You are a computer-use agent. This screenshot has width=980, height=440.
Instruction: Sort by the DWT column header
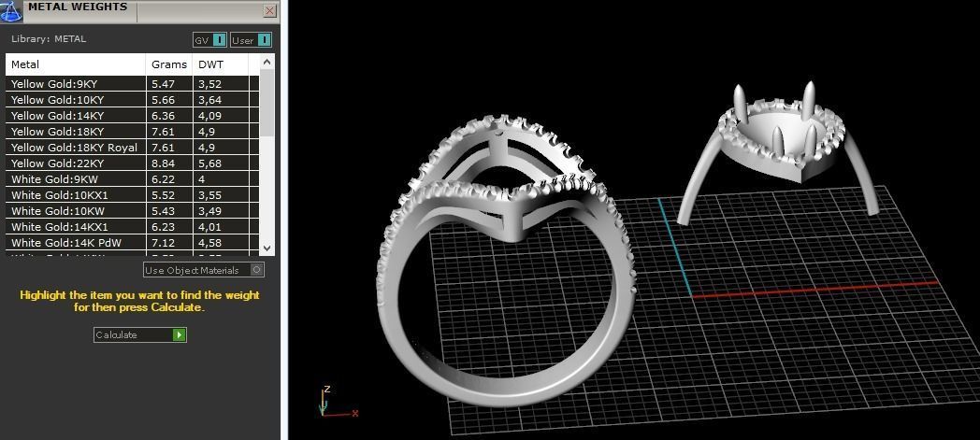pyautogui.click(x=220, y=64)
